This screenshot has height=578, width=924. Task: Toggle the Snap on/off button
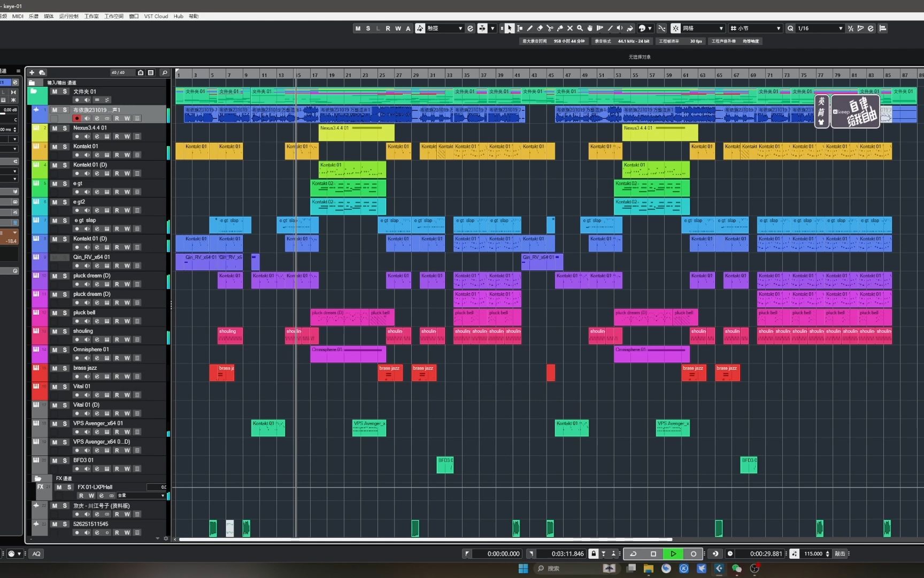click(676, 28)
